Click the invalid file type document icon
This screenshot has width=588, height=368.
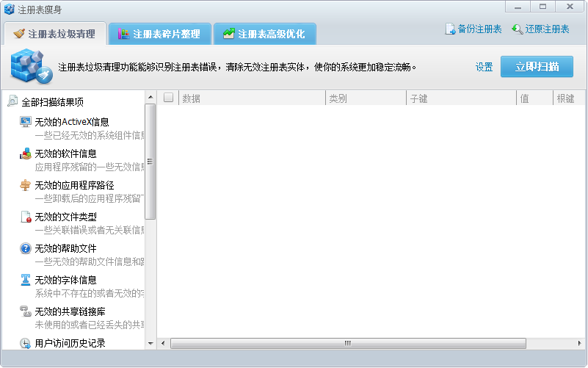(x=26, y=217)
